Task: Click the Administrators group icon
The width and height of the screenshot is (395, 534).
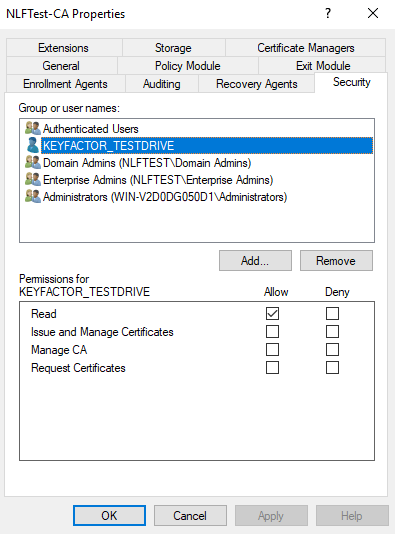Action: (33, 197)
